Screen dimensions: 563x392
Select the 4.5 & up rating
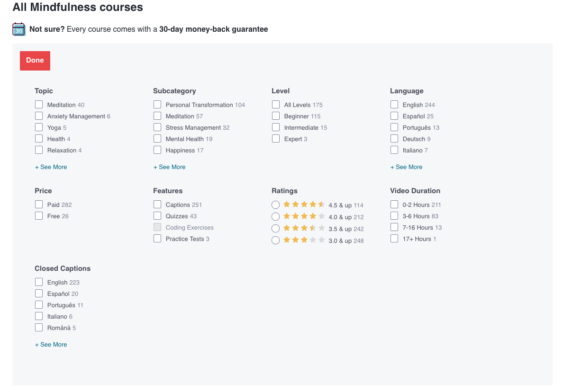tap(275, 205)
